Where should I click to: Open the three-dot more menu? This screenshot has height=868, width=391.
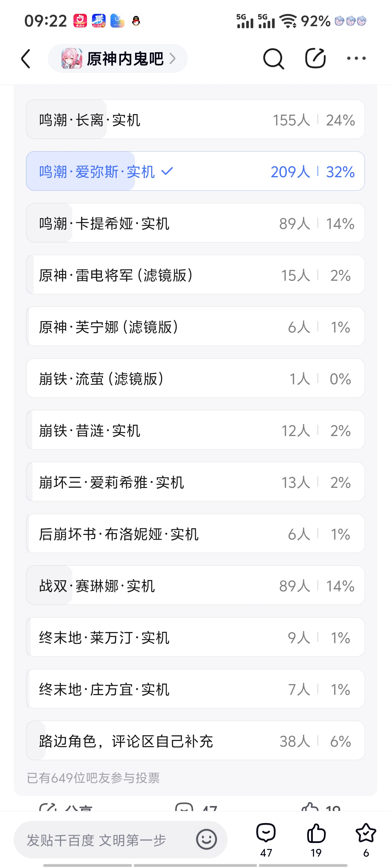[356, 58]
